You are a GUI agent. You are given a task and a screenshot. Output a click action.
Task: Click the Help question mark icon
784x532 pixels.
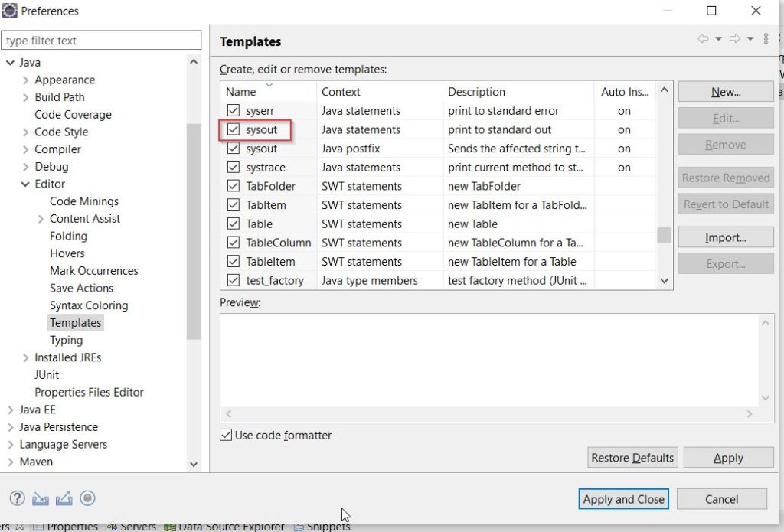tap(17, 499)
